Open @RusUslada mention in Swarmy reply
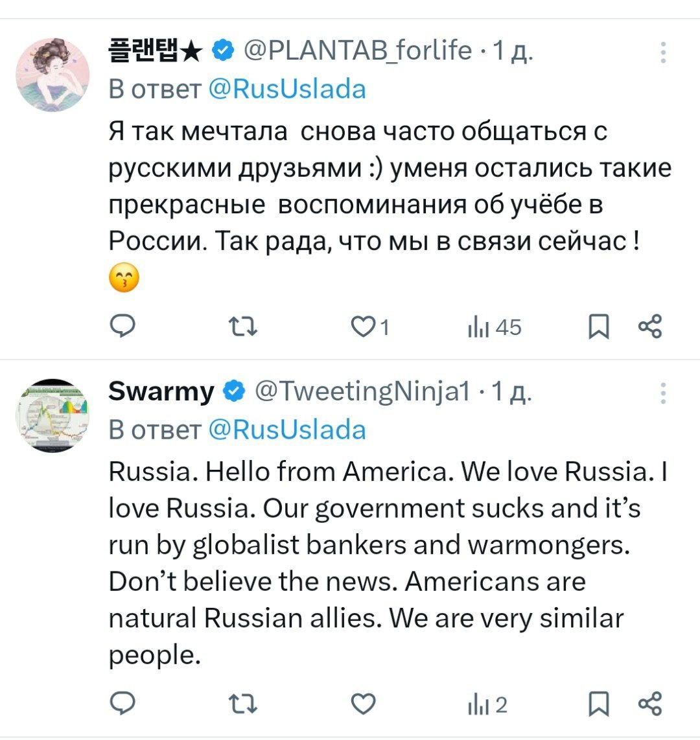The height and width of the screenshot is (740, 700). (x=287, y=430)
